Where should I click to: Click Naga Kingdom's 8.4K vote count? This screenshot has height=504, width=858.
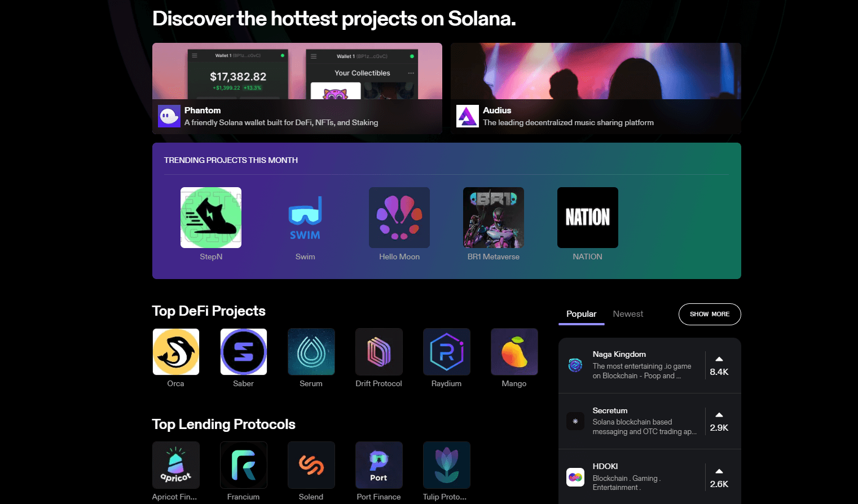[719, 372]
